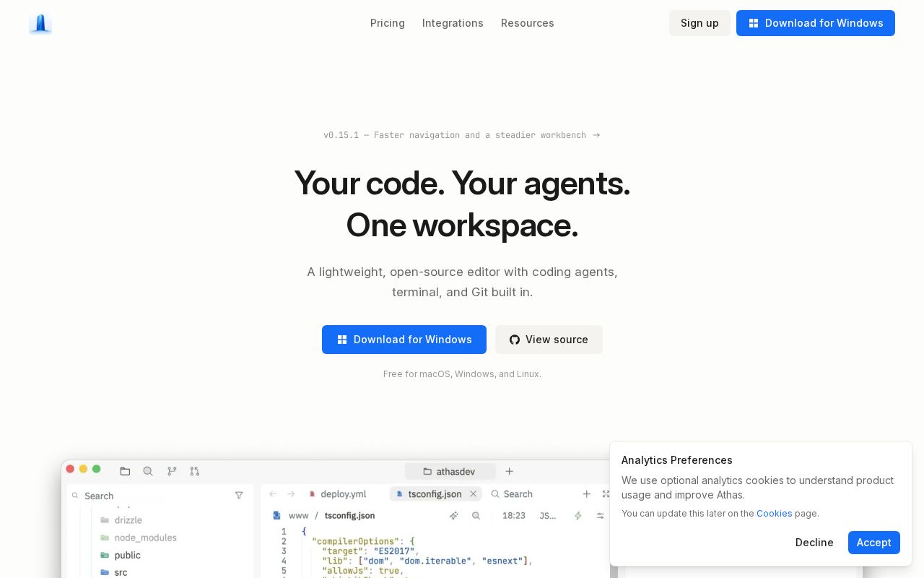Click the sparkle AI icon in the breadcrumb bar

(454, 516)
